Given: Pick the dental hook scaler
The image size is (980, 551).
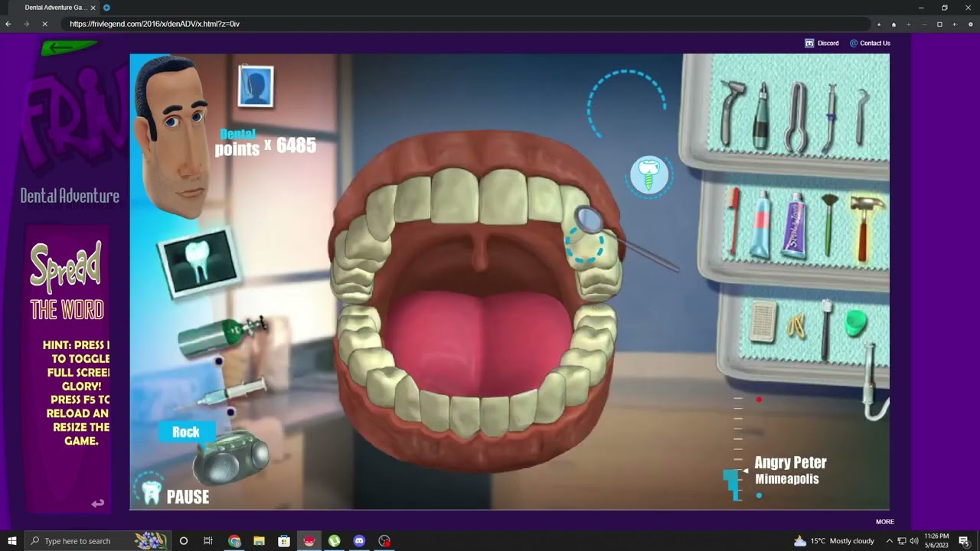Looking at the screenshot, I should (x=861, y=116).
